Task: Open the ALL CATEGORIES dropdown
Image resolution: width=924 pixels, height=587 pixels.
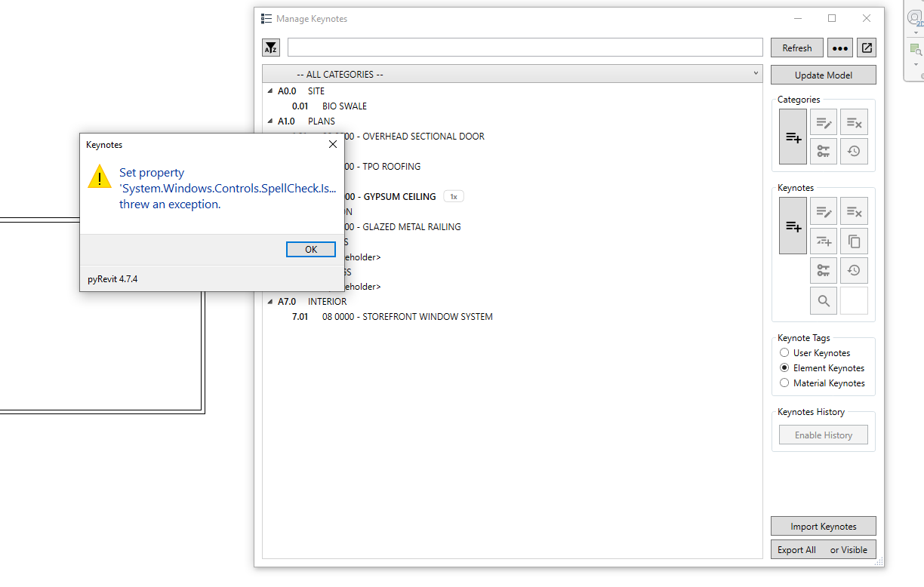Action: [512, 73]
